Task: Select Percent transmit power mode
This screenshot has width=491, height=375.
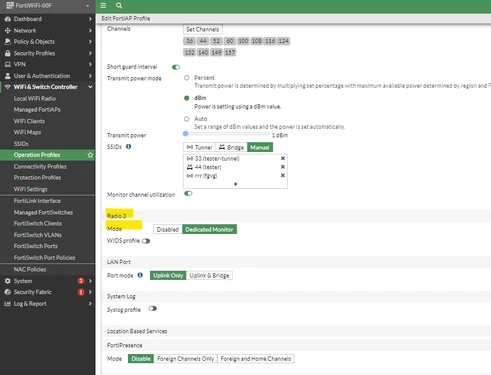Action: 187,78
